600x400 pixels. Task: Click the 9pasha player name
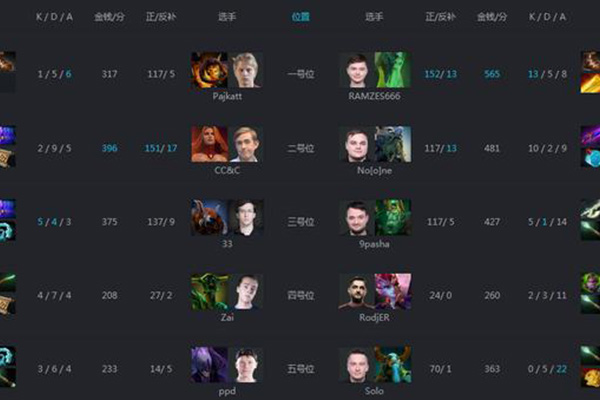pyautogui.click(x=374, y=244)
